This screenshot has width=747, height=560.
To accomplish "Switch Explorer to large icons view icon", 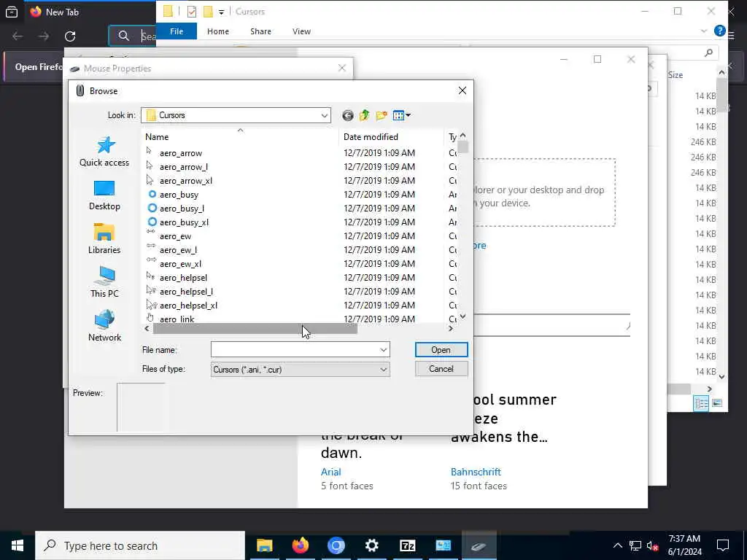I will pos(717,402).
